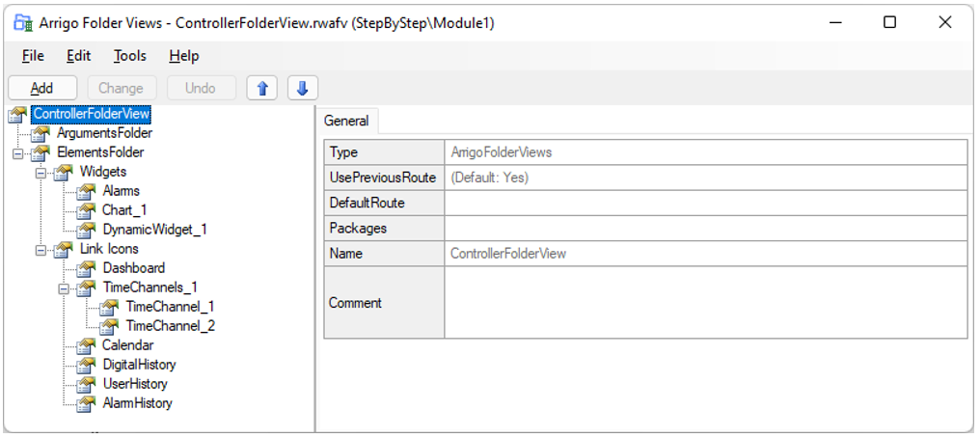
Task: Open the File menu
Action: (33, 56)
